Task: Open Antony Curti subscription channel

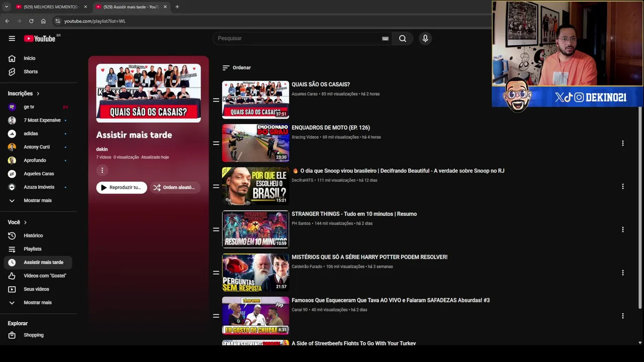Action: coord(38,147)
